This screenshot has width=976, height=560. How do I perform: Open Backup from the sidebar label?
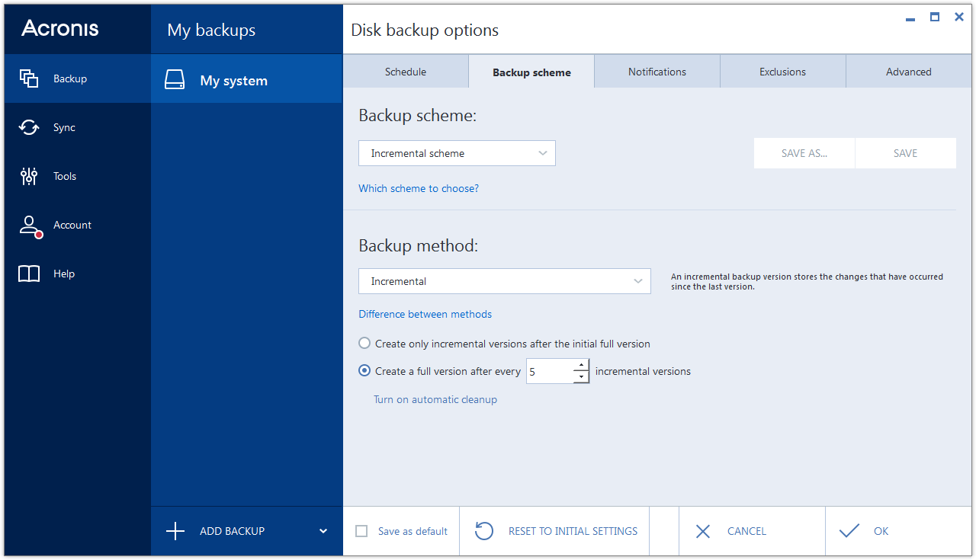pyautogui.click(x=70, y=78)
